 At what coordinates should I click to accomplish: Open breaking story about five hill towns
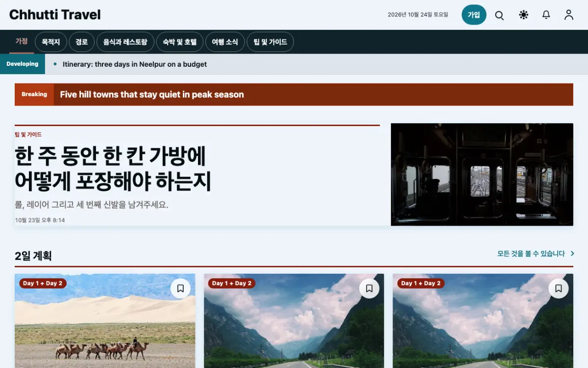tap(152, 95)
